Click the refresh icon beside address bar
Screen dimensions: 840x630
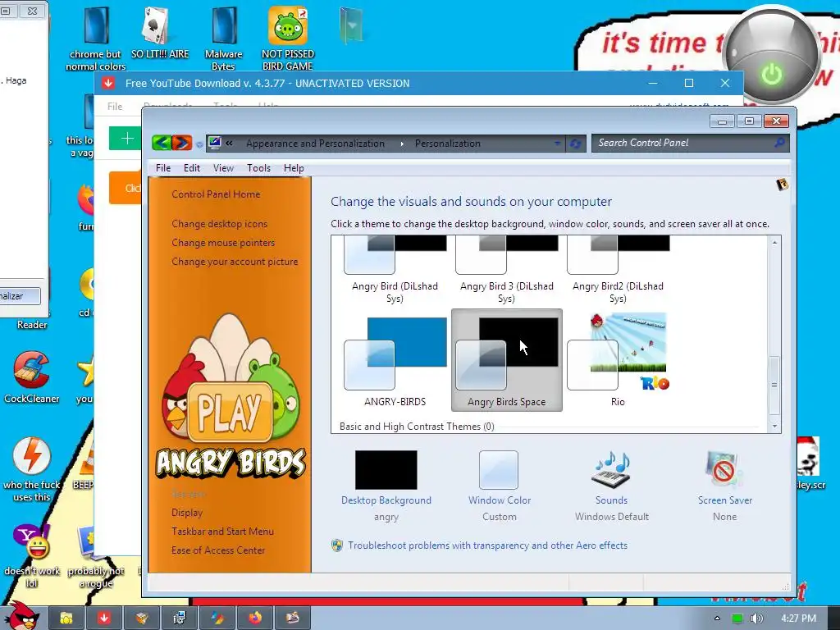tap(575, 144)
